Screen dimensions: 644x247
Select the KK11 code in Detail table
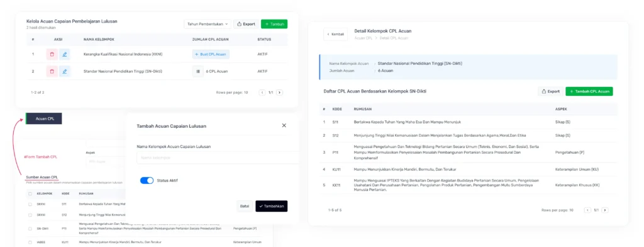[336, 185]
